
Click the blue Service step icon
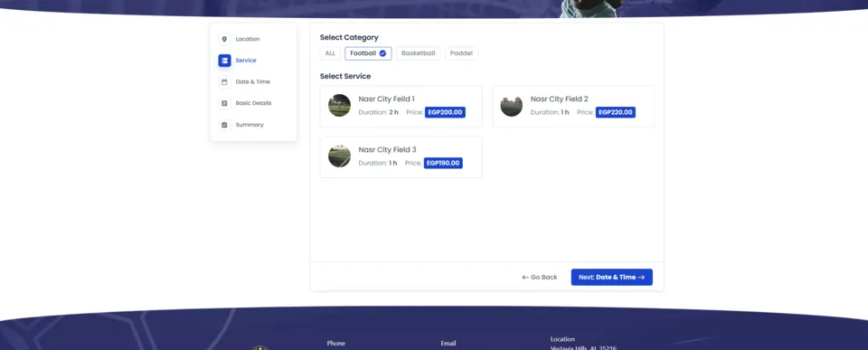tap(224, 61)
